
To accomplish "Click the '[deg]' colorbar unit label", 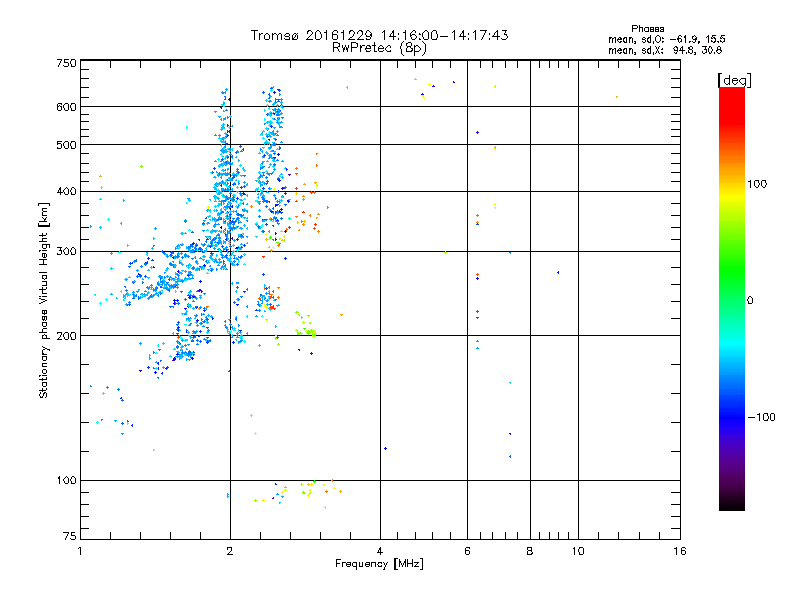I will [734, 80].
